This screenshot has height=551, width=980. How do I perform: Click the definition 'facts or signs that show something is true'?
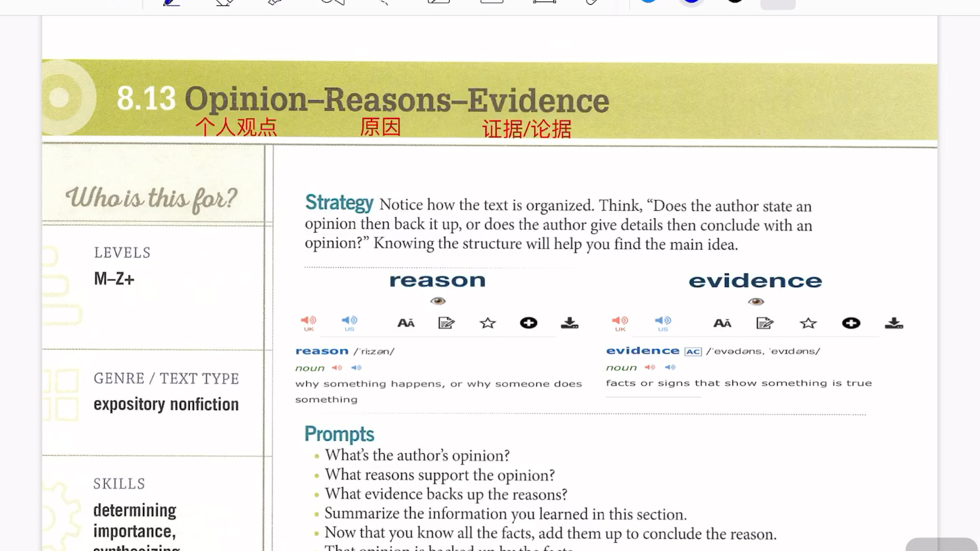(739, 383)
